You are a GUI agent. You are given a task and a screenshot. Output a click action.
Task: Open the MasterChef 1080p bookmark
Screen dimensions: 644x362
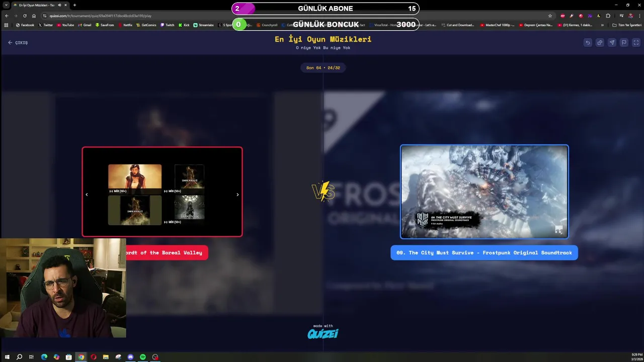(x=498, y=25)
